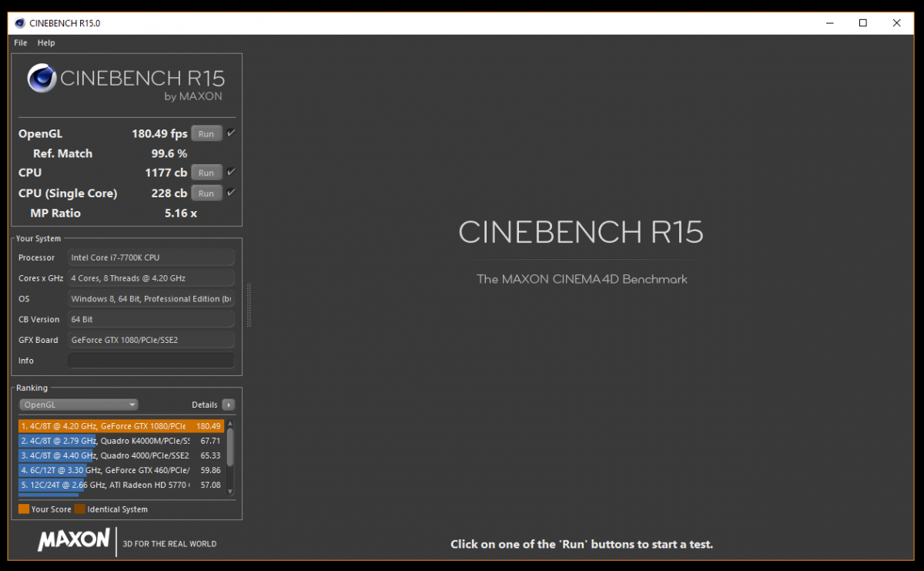Click the single core score 228 cb
The height and width of the screenshot is (571, 924).
(169, 193)
